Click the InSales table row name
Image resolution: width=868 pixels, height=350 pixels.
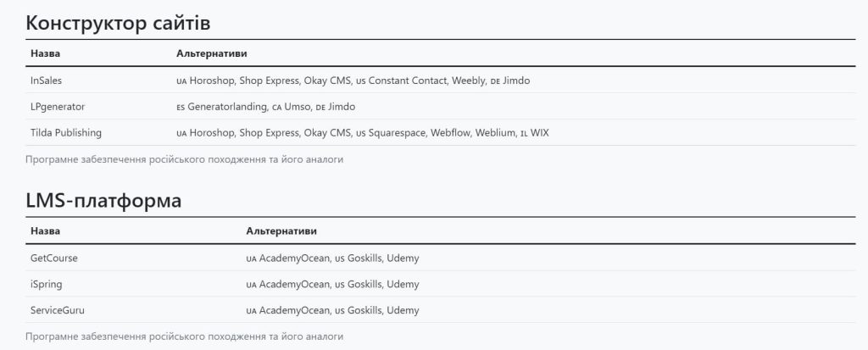(47, 81)
